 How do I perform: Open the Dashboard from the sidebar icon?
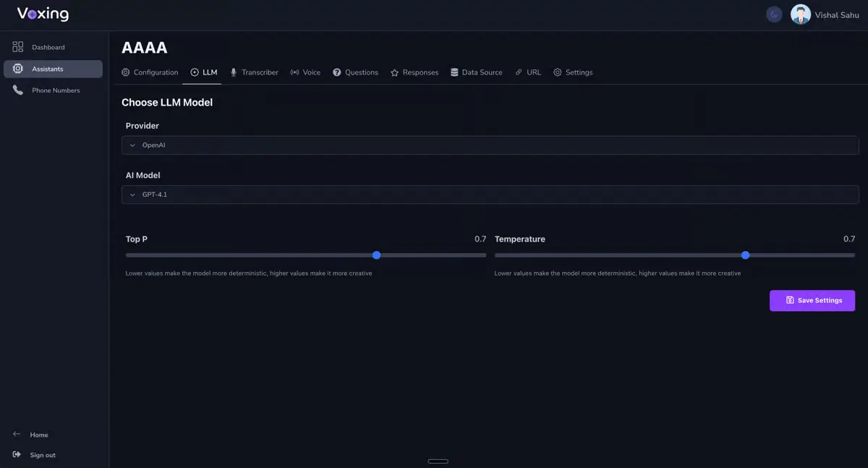coord(17,46)
